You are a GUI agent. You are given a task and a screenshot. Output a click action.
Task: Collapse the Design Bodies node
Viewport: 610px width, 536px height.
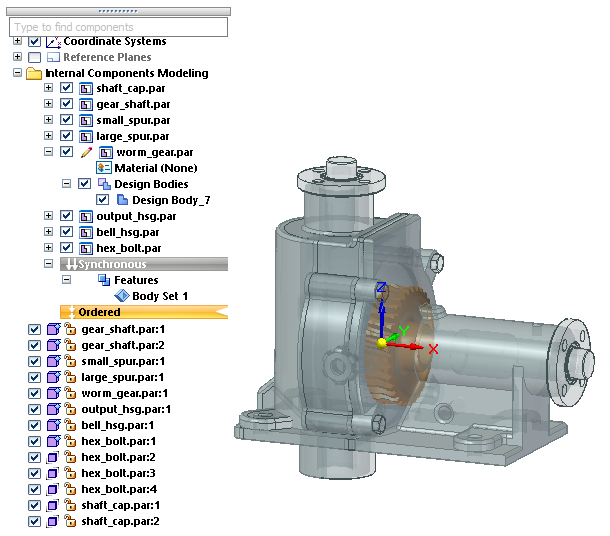pos(67,184)
